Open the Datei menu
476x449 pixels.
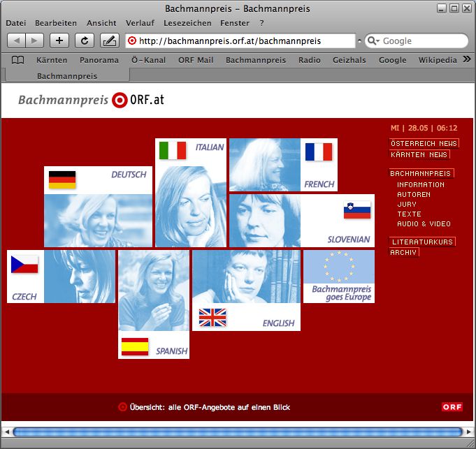[16, 23]
